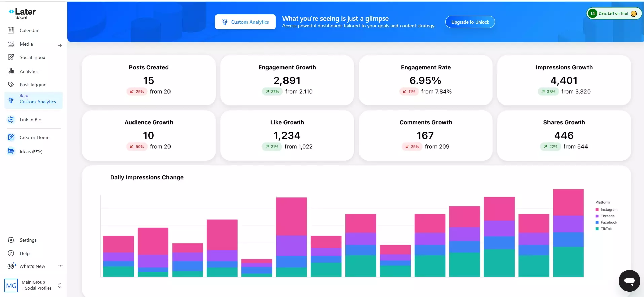Click the green 14 days badge
This screenshot has width=644, height=297.
coord(593,14)
